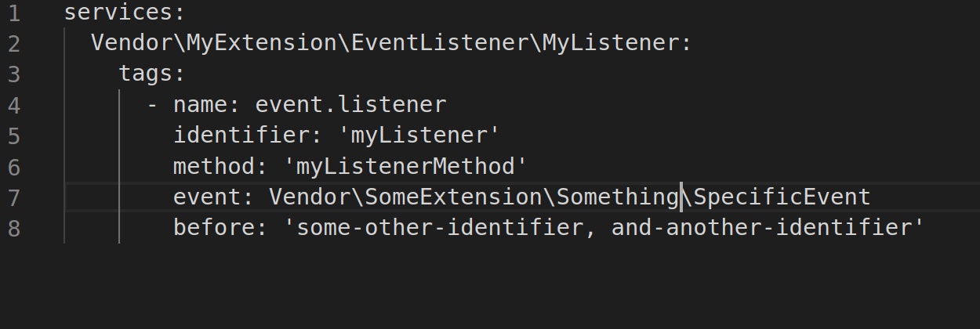
Task: Click line number 7 in the gutter
Action: 13,197
